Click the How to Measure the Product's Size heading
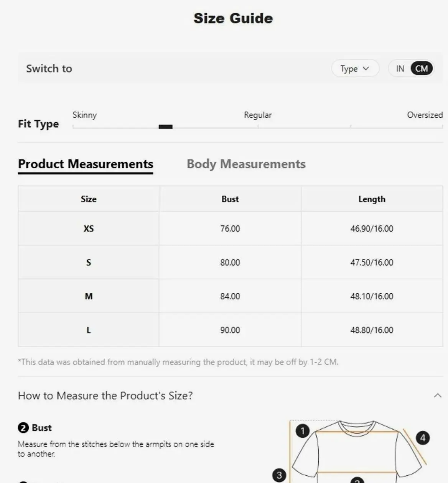Viewport: 448px width, 483px height. (x=105, y=396)
